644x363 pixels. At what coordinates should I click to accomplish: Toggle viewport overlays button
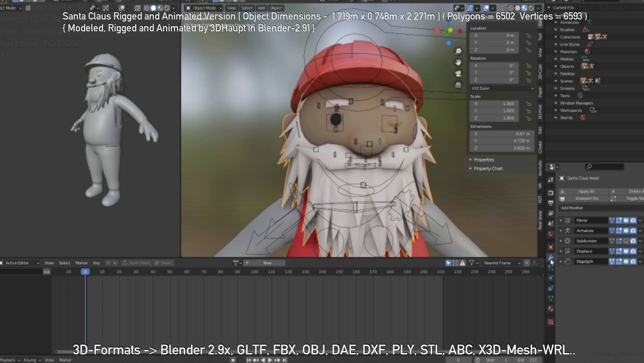[x=486, y=8]
